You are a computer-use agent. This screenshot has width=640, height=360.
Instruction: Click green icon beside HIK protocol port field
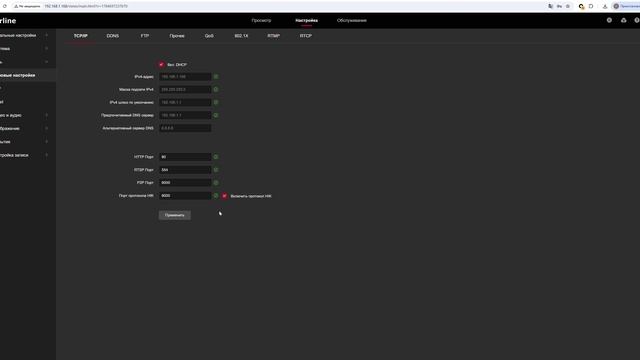tap(216, 196)
